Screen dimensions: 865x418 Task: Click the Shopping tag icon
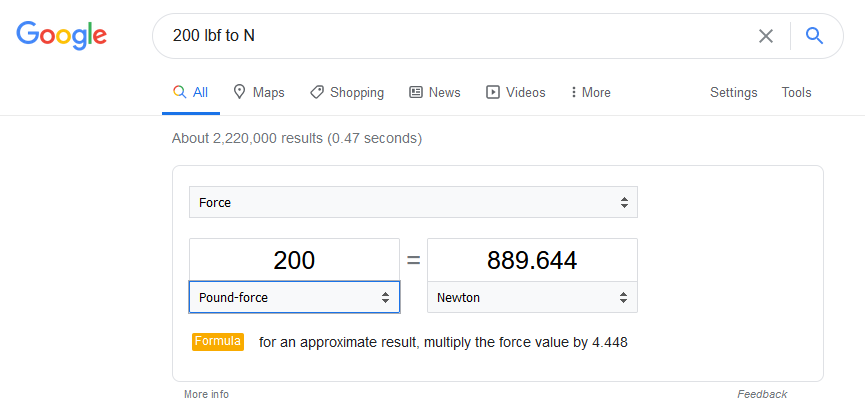click(x=317, y=92)
